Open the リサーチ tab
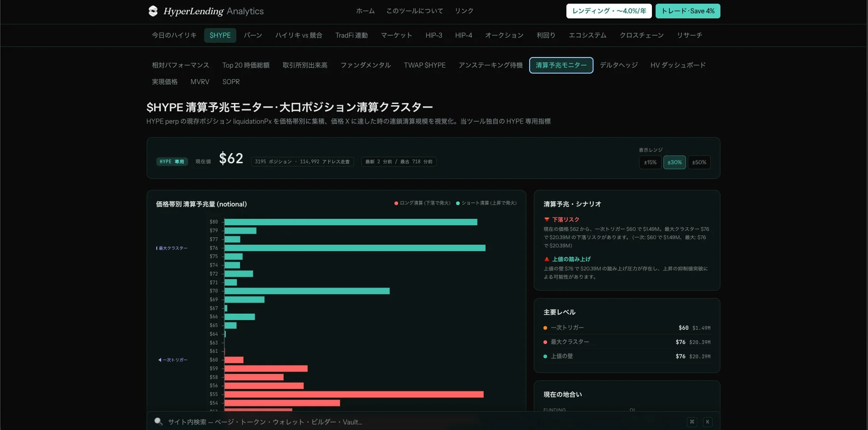 [690, 35]
